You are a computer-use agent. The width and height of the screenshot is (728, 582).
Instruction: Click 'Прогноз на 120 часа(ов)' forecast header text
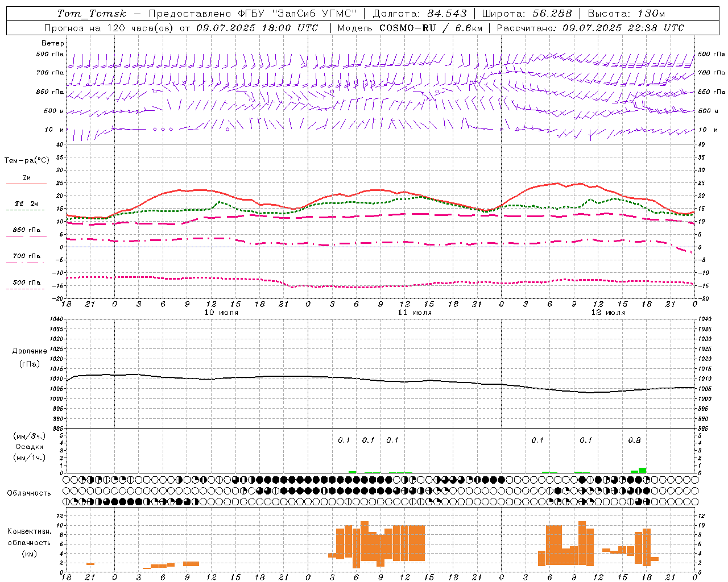pyautogui.click(x=109, y=28)
